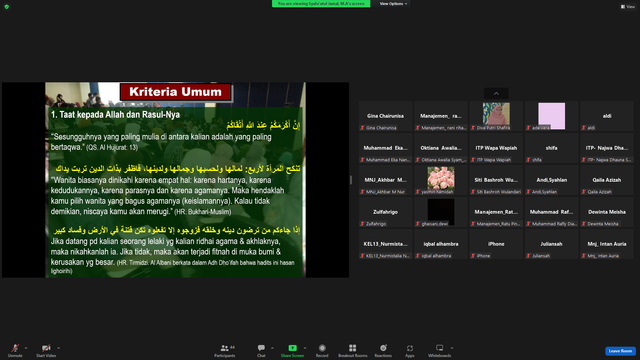
Task: Select the Juliansah participant tile
Action: click(551, 244)
